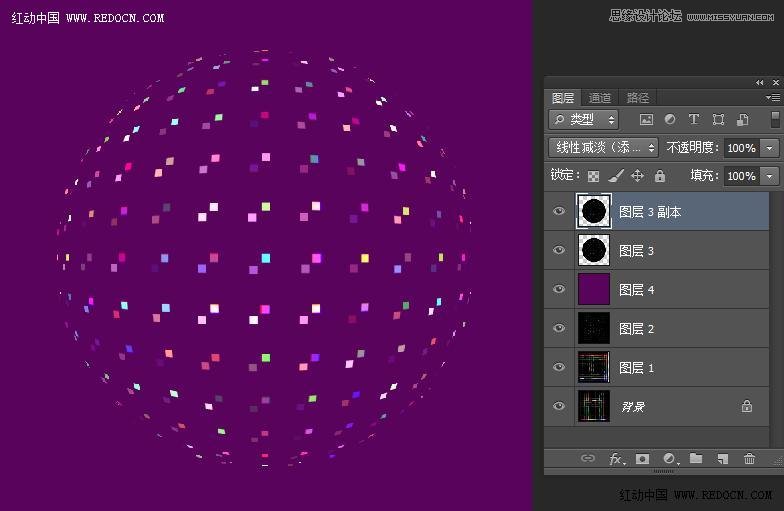This screenshot has height=511, width=784.
Task: Toggle visibility of 图层 2
Action: click(x=559, y=328)
